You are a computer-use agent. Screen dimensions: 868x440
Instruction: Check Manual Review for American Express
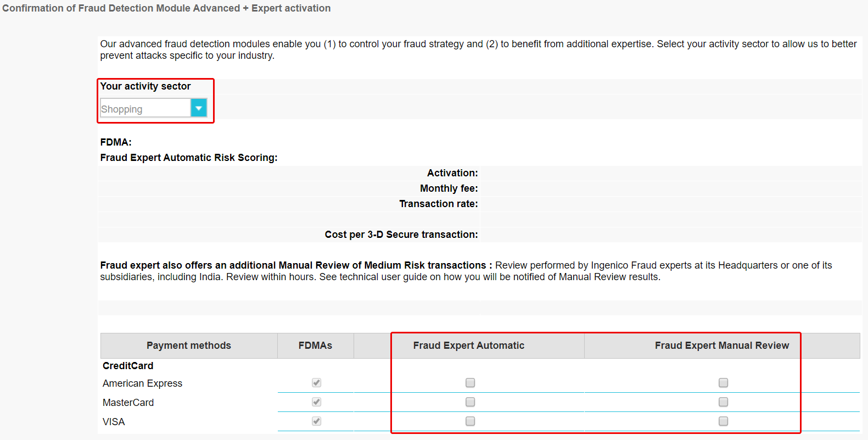pyautogui.click(x=723, y=383)
